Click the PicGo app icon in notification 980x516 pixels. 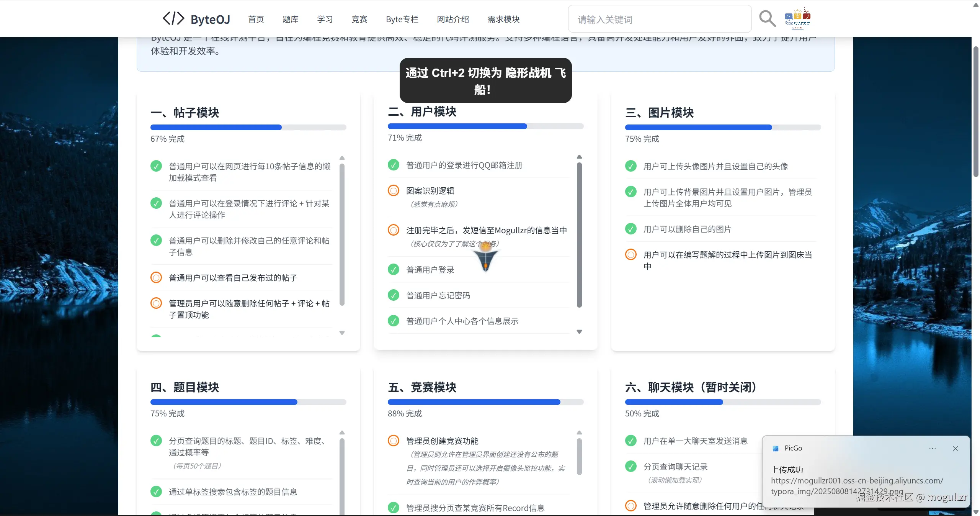pos(776,449)
